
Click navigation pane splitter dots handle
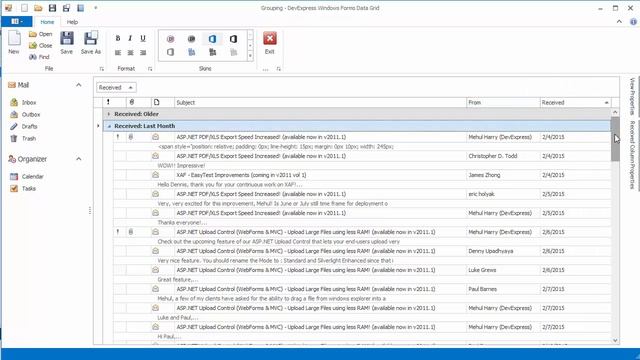click(x=90, y=211)
